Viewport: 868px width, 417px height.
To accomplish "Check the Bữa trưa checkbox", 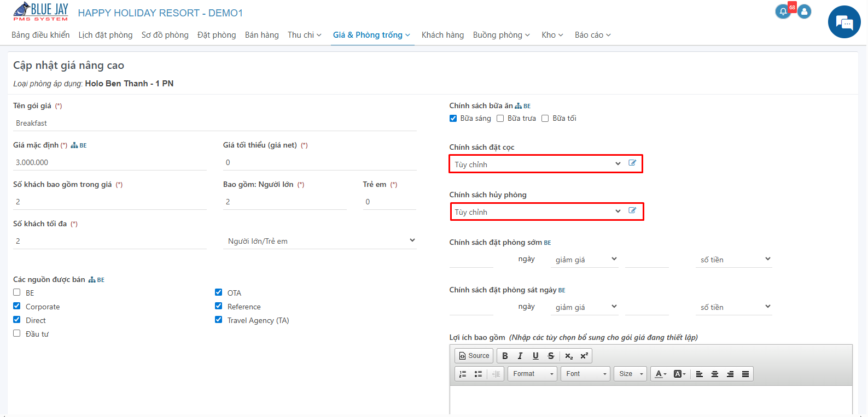I will click(500, 118).
